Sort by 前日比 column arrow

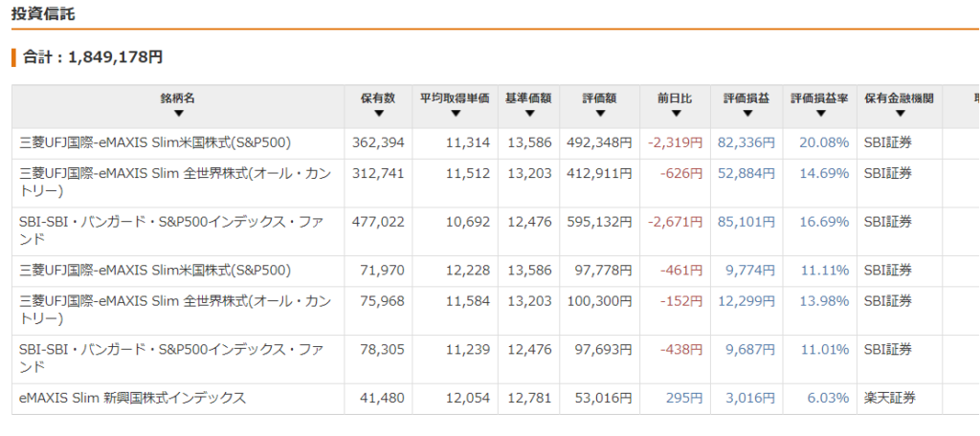pyautogui.click(x=675, y=114)
